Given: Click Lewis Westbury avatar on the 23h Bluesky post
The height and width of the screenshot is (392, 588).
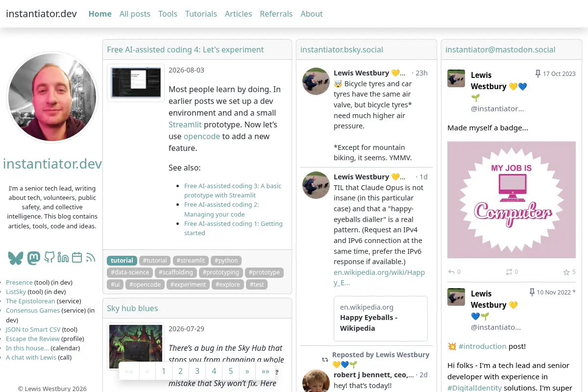Looking at the screenshot, I should click(x=316, y=81).
